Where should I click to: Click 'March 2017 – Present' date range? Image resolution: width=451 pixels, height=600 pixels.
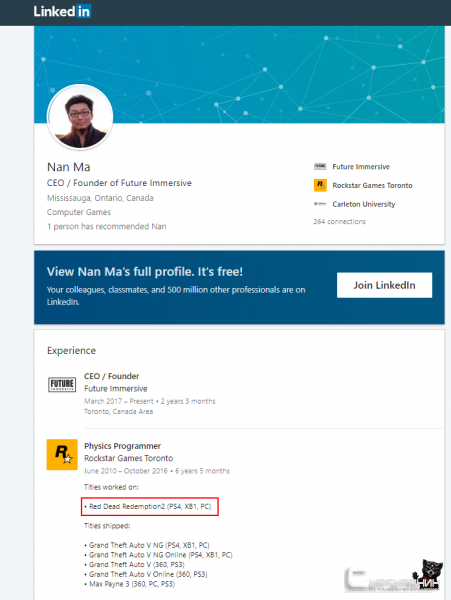119,401
